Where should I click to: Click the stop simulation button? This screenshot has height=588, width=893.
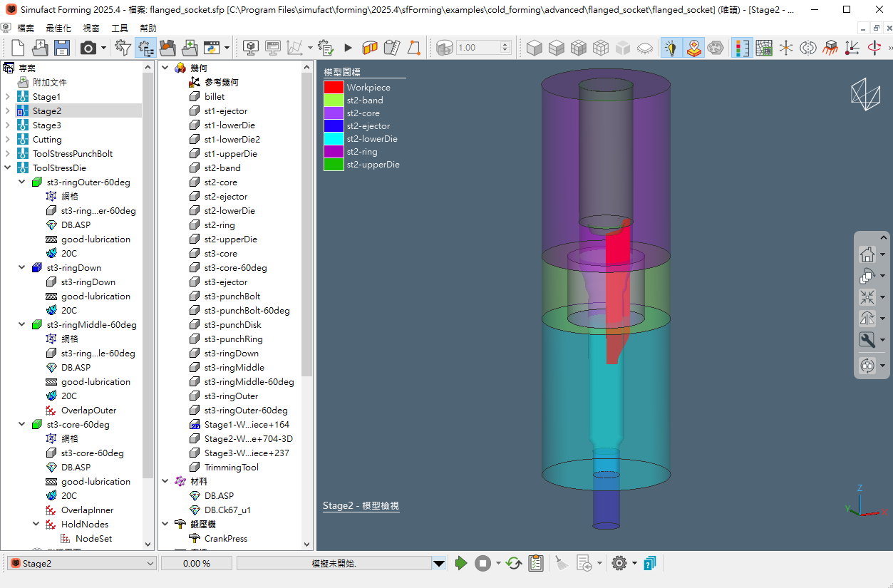pos(483,563)
